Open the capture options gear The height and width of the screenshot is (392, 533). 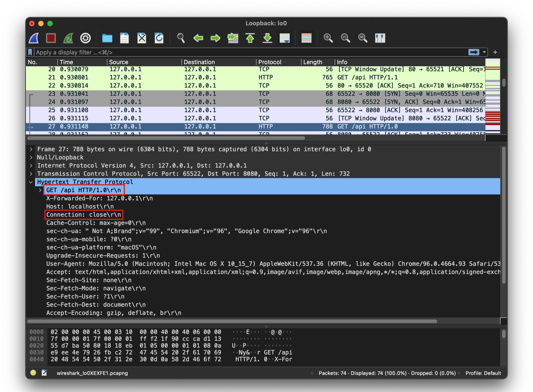pos(85,38)
